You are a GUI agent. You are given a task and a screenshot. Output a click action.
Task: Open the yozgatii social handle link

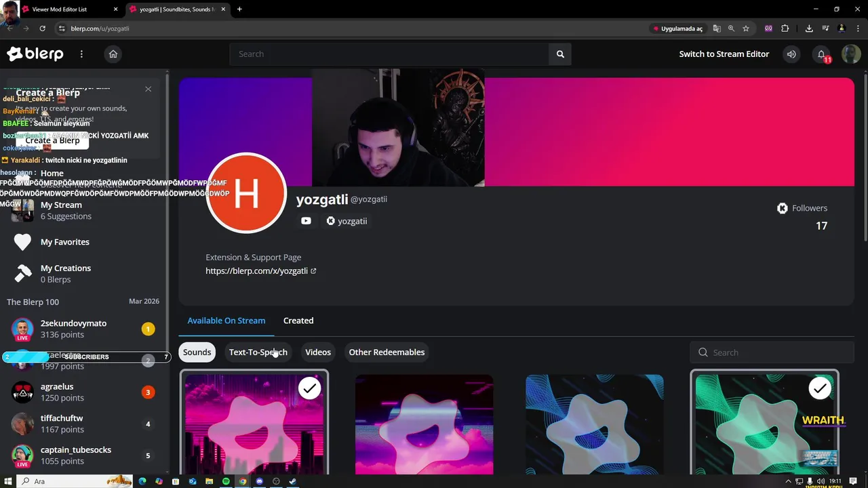pyautogui.click(x=347, y=221)
